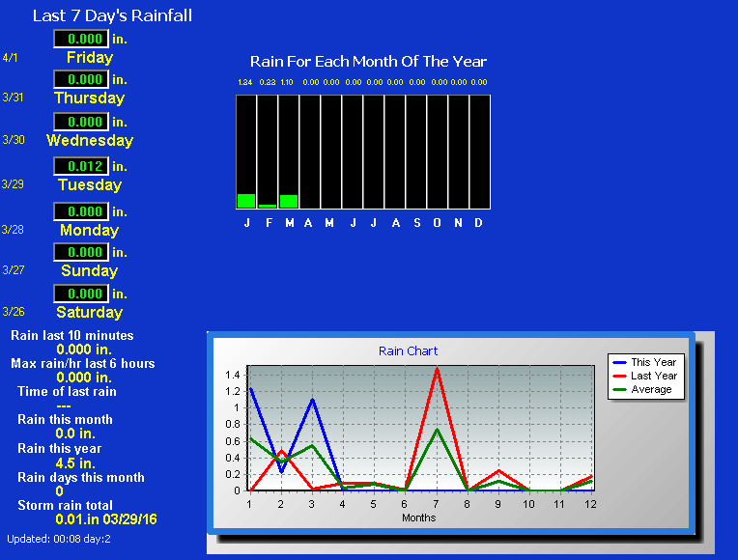Select the red Last Year legend entry
Screen dimensions: 738x560
[x=653, y=376]
